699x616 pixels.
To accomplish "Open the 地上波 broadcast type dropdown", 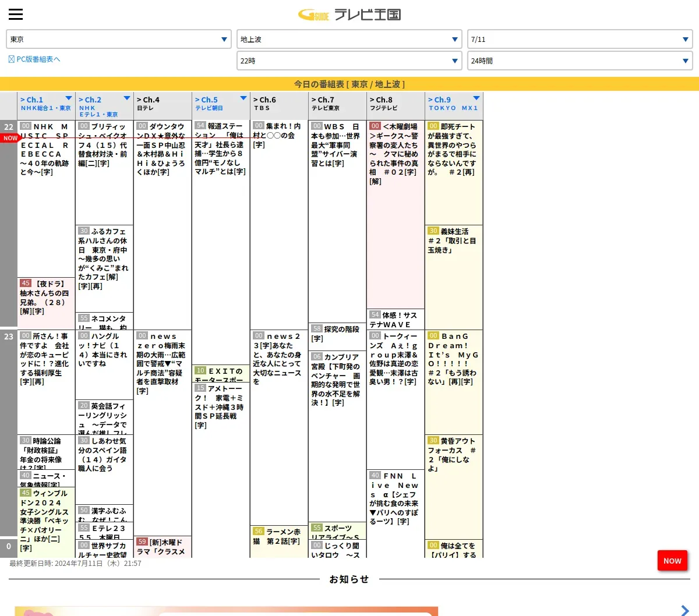I will click(349, 40).
